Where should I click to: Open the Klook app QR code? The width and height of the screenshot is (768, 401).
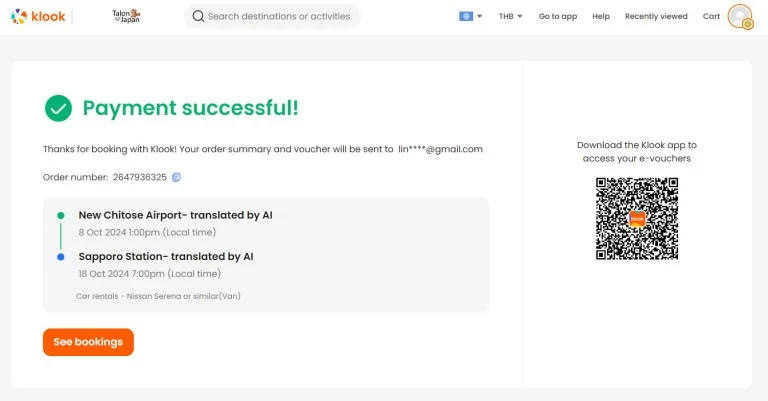(637, 218)
